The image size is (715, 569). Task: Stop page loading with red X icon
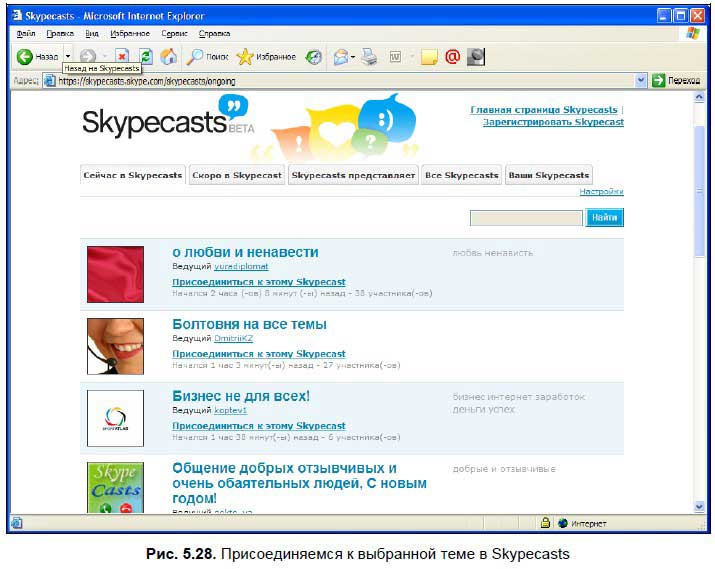pos(122,57)
